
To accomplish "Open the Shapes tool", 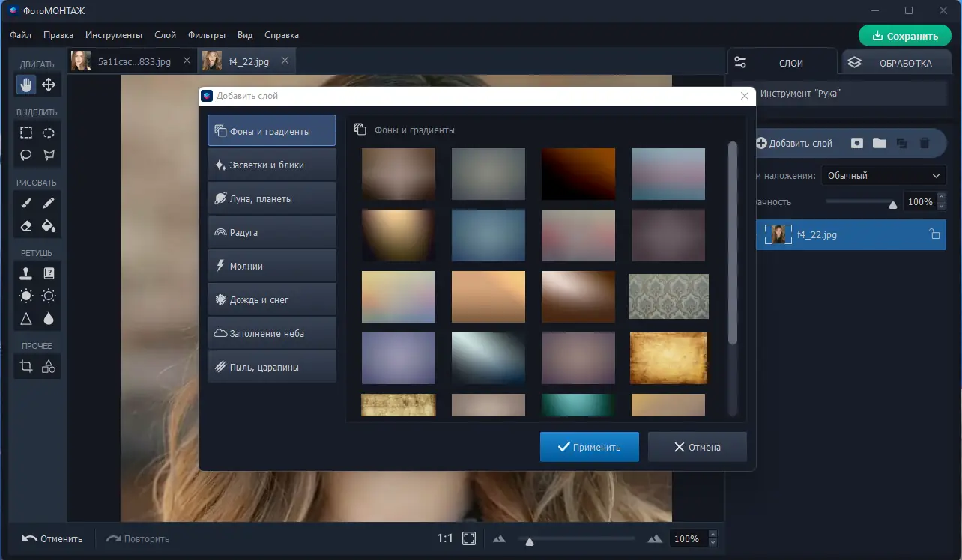I will point(49,366).
